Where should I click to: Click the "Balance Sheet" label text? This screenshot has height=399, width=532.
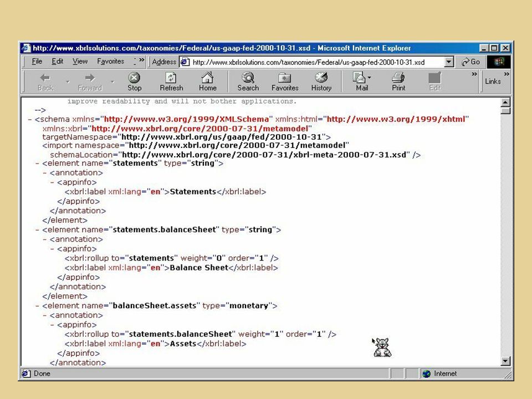click(x=199, y=268)
